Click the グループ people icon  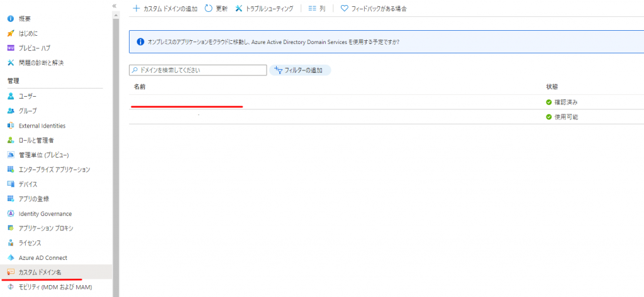tap(11, 111)
